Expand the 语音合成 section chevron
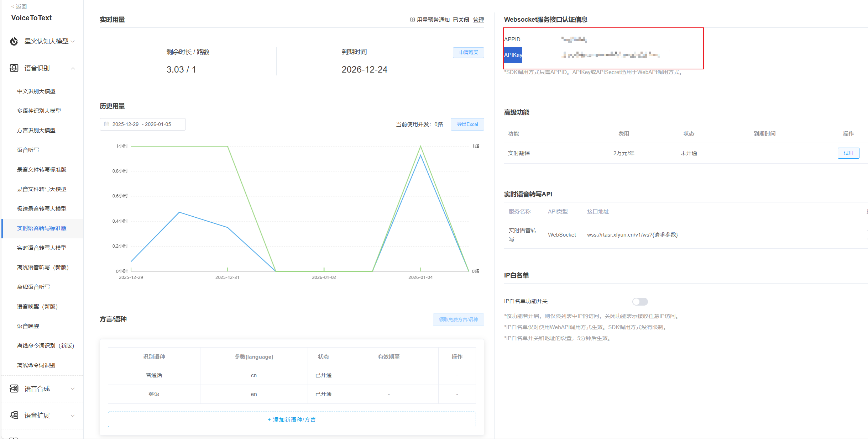The image size is (868, 439). (73, 388)
